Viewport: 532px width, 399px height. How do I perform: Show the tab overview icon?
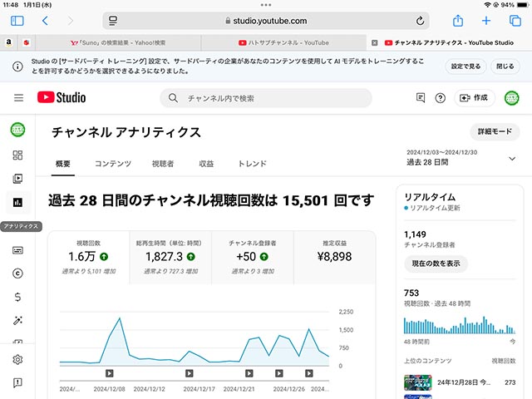tap(515, 21)
